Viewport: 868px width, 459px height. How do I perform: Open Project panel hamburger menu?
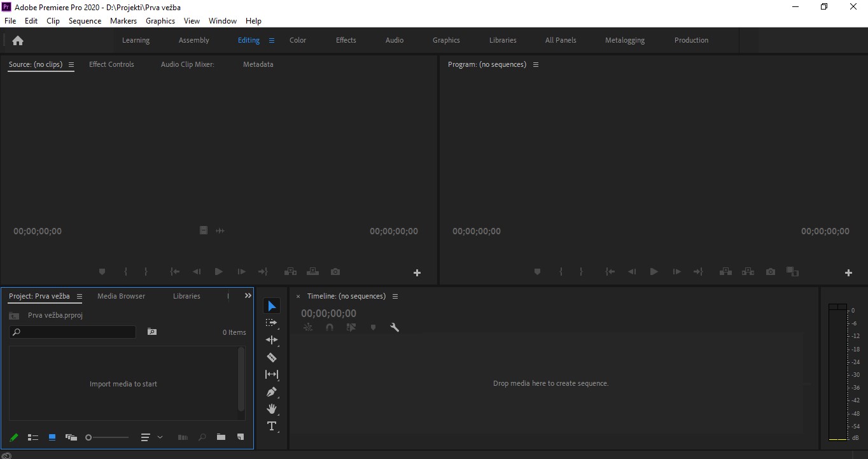tap(80, 296)
